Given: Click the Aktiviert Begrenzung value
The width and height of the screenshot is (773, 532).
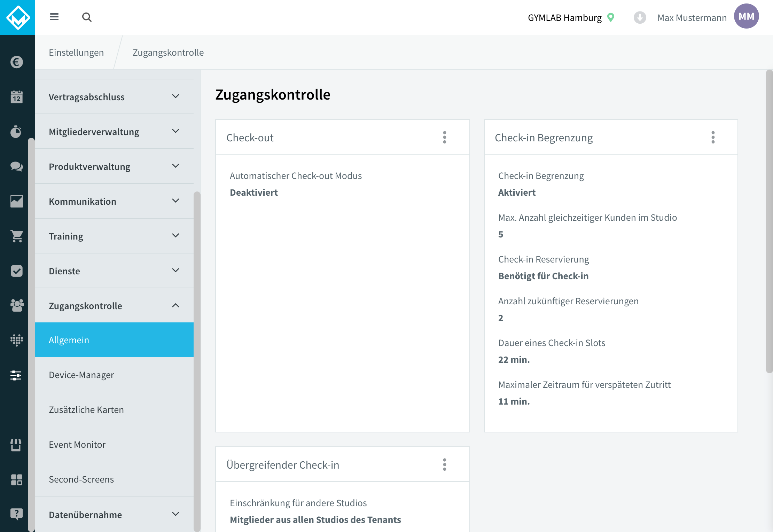Looking at the screenshot, I should [x=517, y=192].
